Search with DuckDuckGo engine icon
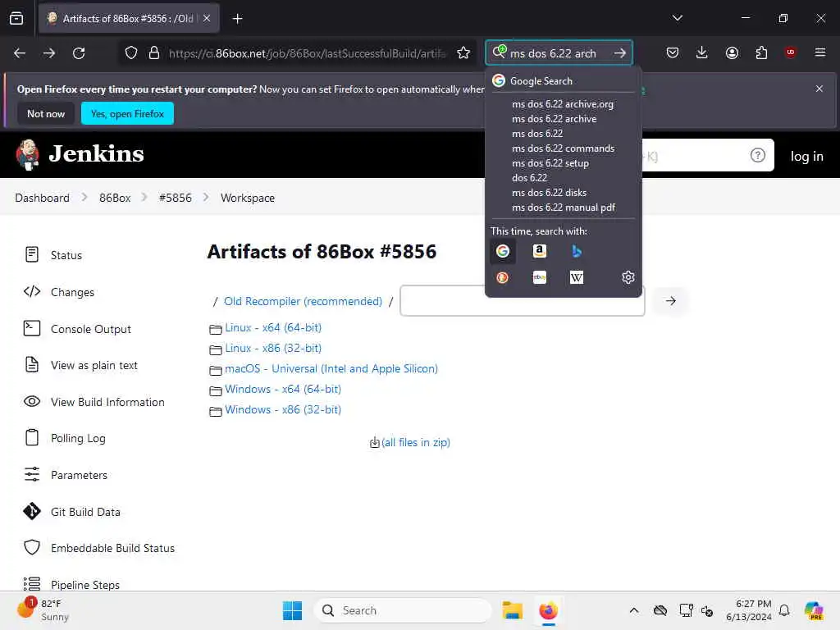840x630 pixels. [503, 277]
